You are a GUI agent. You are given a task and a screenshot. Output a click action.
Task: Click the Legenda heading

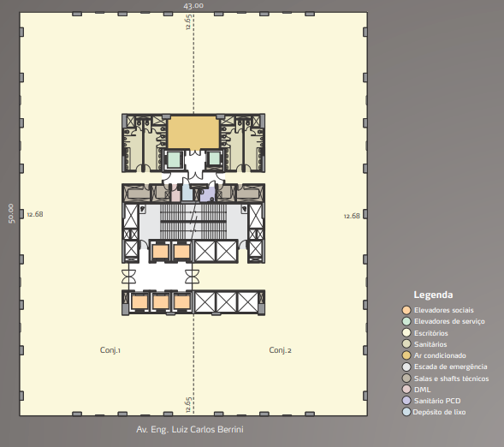[x=433, y=295]
